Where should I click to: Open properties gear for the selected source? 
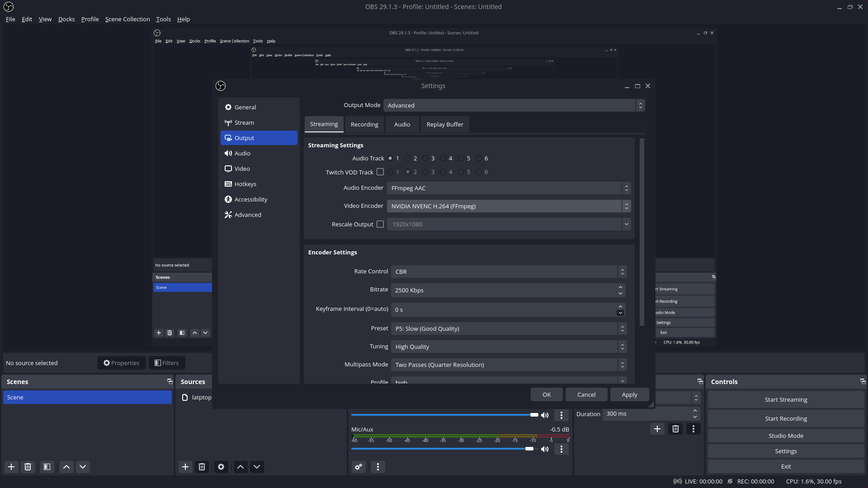click(221, 467)
